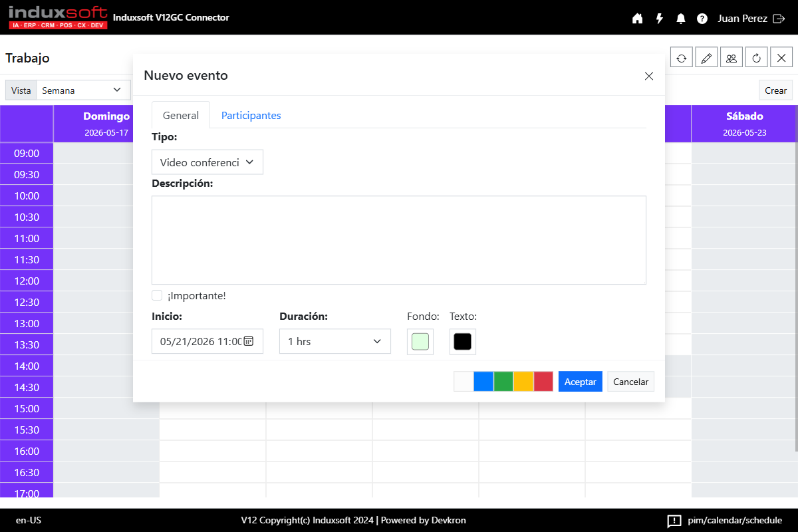Image resolution: width=798 pixels, height=532 pixels.
Task: Open the calendar picker icon in Inicio field
Action: 248,341
